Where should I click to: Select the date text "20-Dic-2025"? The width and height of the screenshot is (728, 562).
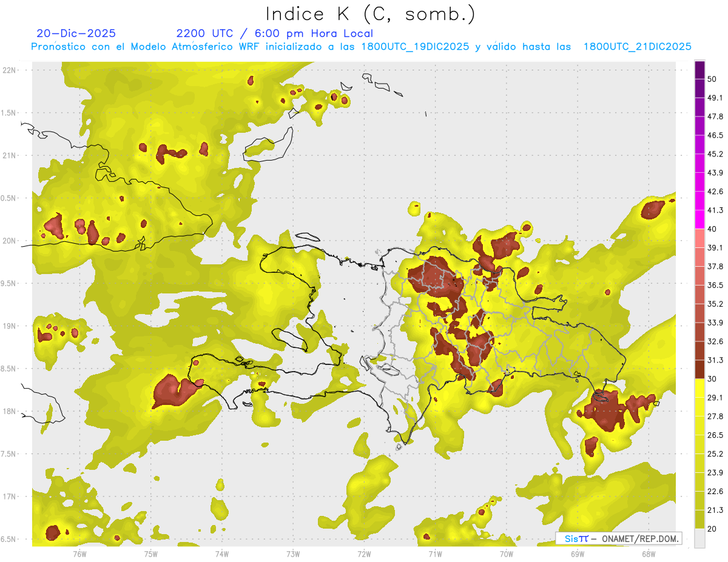pos(76,33)
